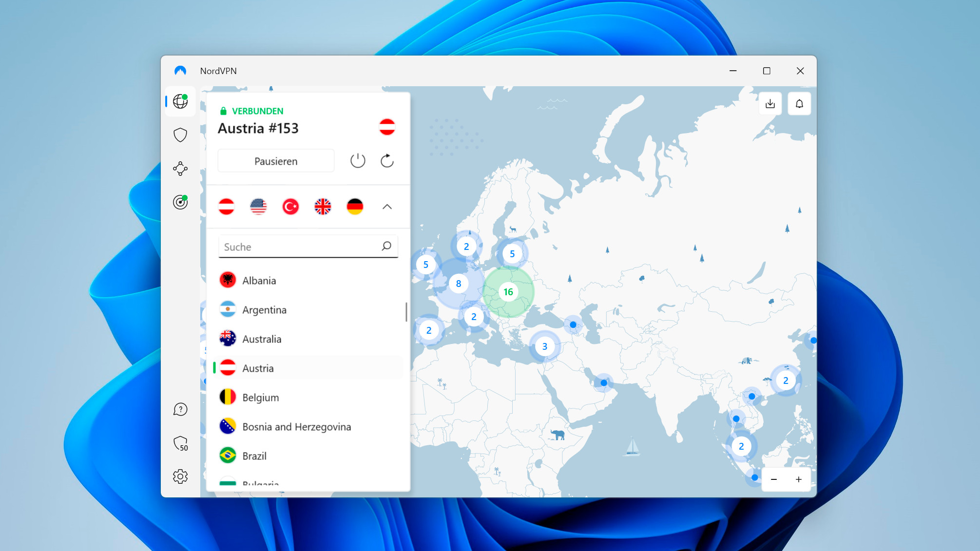The width and height of the screenshot is (980, 551).
Task: Open the VPN globe tab in sidebar
Action: (180, 101)
